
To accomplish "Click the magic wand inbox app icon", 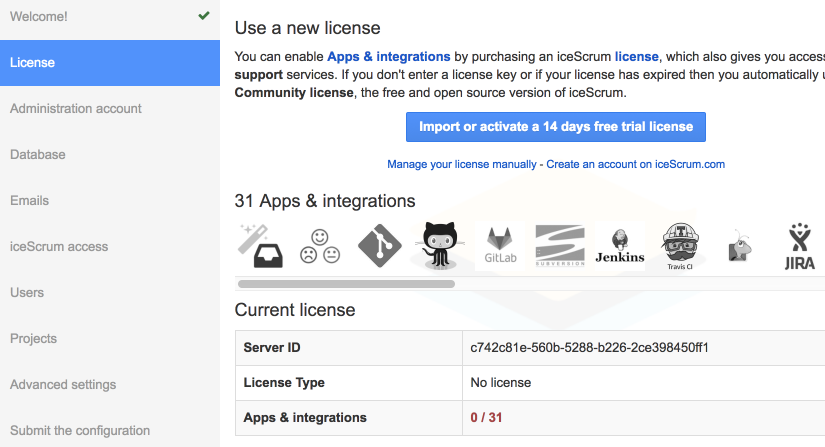I will [258, 246].
